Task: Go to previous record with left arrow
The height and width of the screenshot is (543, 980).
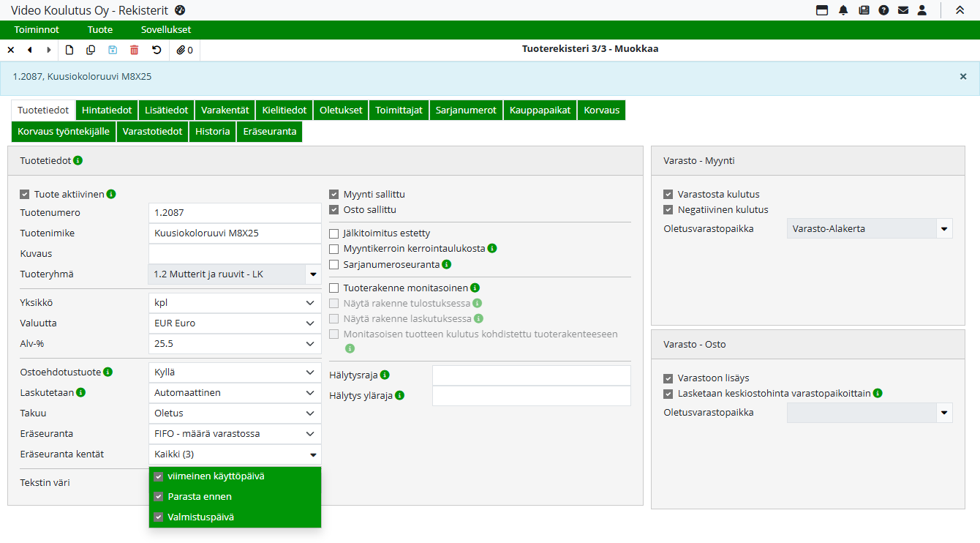Action: click(x=30, y=50)
